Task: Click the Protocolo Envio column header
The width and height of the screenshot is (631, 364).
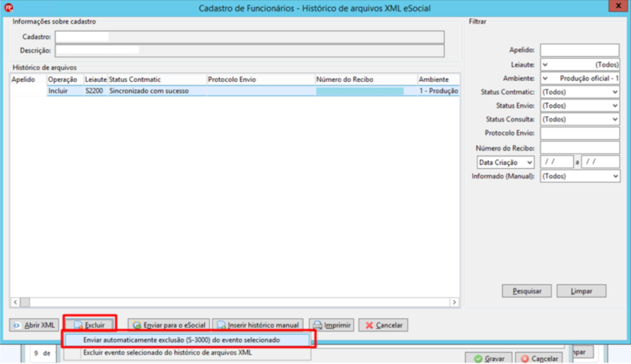Action: point(261,79)
